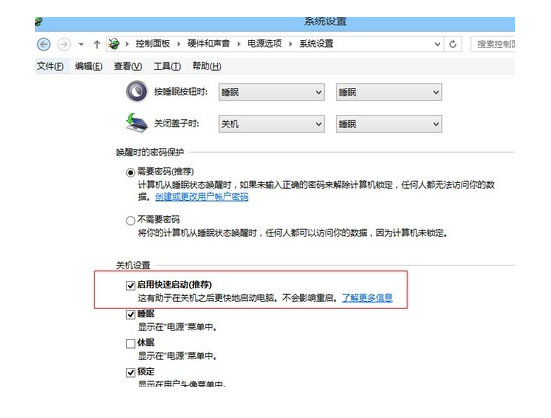Image resolution: width=551 pixels, height=418 pixels.
Task: Toggle 启用快速启动(推荐) checkbox
Action: click(130, 285)
